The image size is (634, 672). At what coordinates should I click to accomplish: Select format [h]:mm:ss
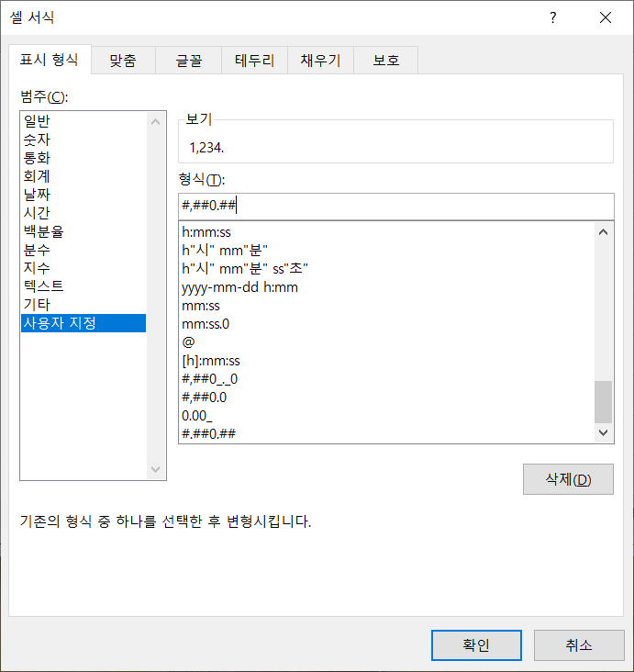(387, 361)
